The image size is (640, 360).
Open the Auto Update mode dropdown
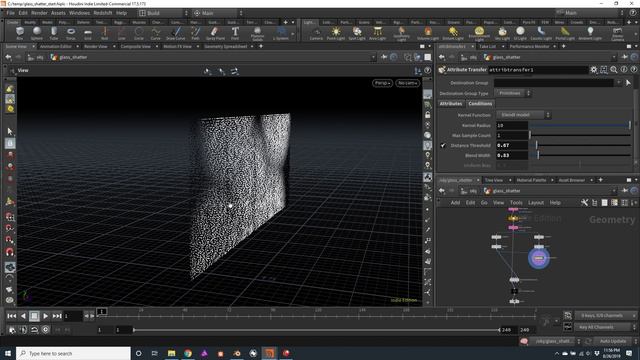pos(615,341)
